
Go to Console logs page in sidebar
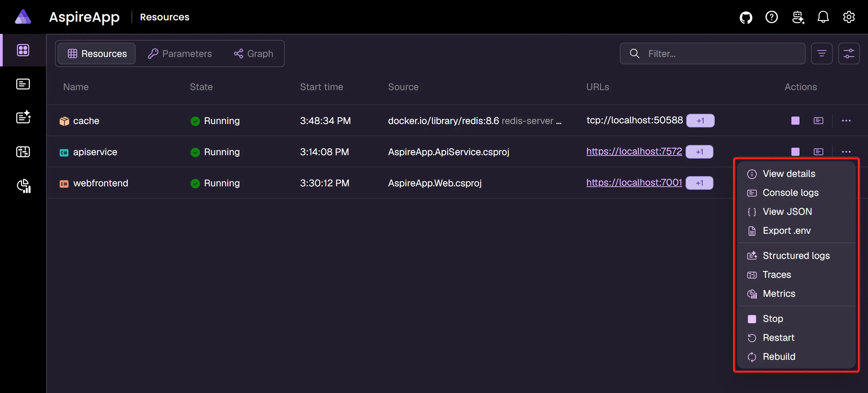(23, 84)
